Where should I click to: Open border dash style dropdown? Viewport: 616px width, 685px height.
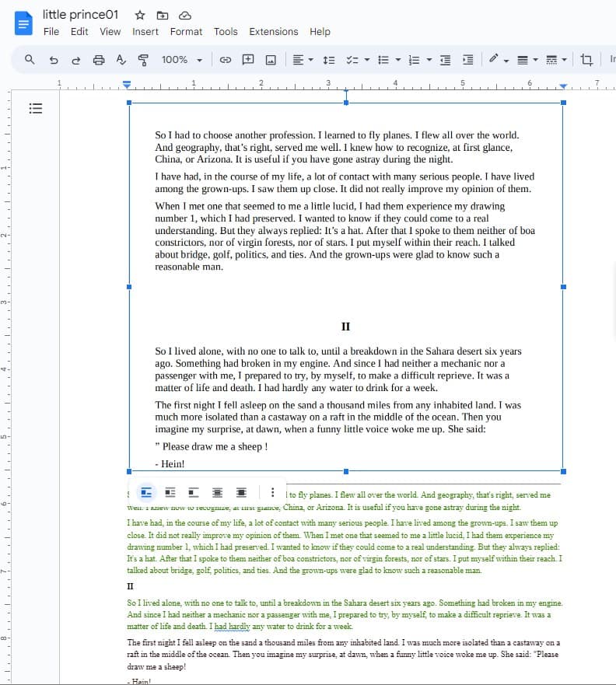pyautogui.click(x=556, y=60)
